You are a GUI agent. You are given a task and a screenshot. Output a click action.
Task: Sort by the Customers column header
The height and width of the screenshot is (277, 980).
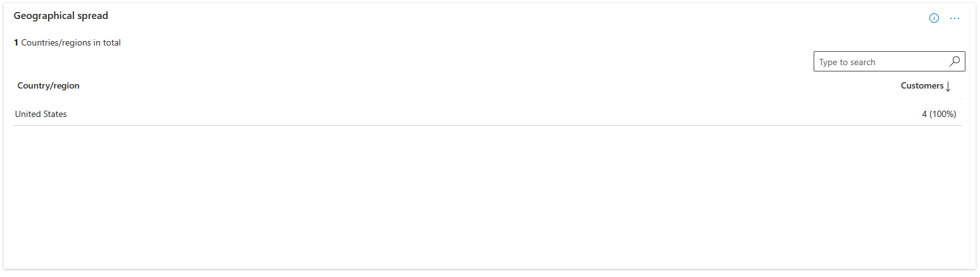(x=922, y=85)
